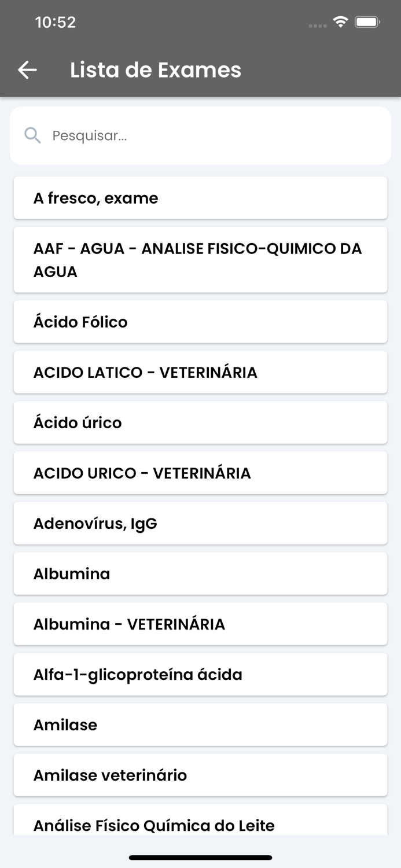Open the Amilase veterinário exam
Viewport: 401px width, 868px height.
(200, 775)
